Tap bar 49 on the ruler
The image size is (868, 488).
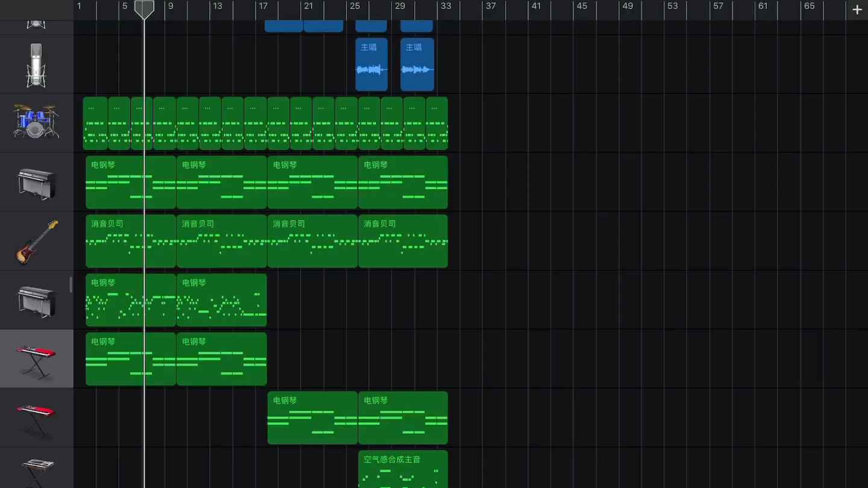click(x=627, y=6)
